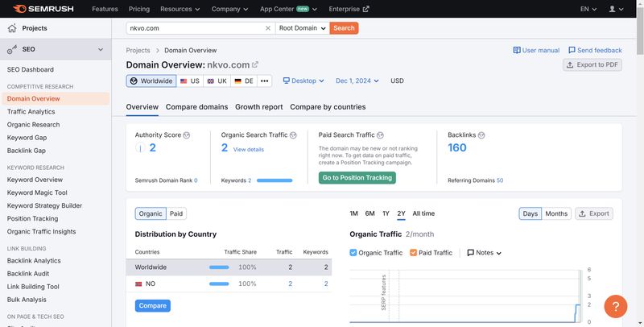This screenshot has height=327, width=644.
Task: Click the Worldwide globe icon
Action: 134,81
